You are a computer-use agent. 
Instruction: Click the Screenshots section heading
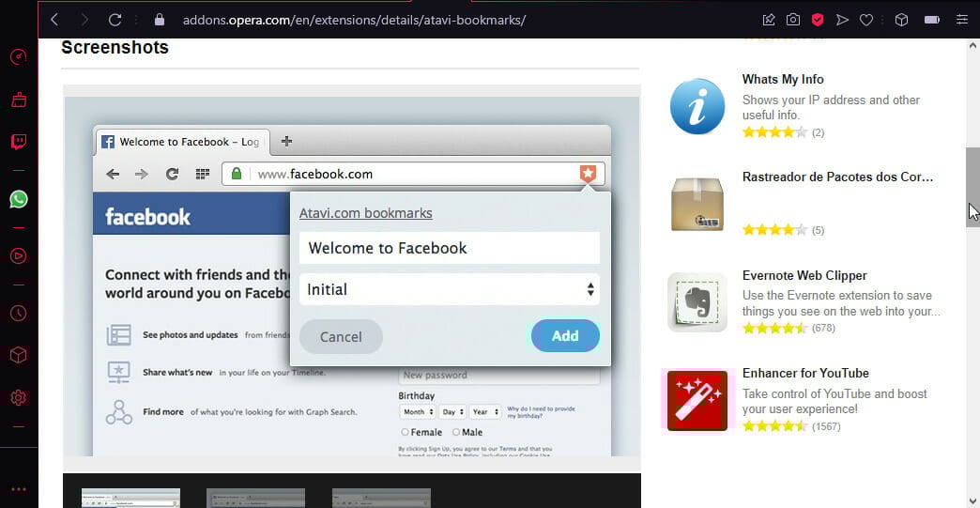(x=115, y=48)
